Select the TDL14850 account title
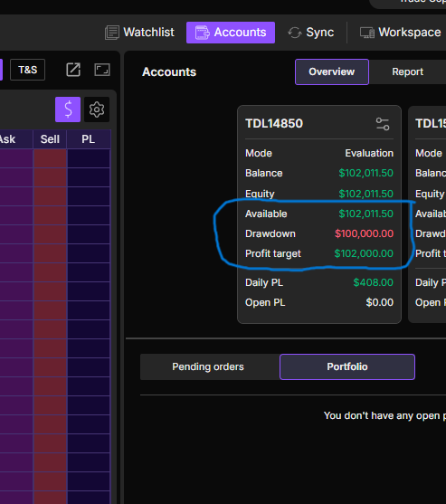Screen dimensions: 446x504 274,123
